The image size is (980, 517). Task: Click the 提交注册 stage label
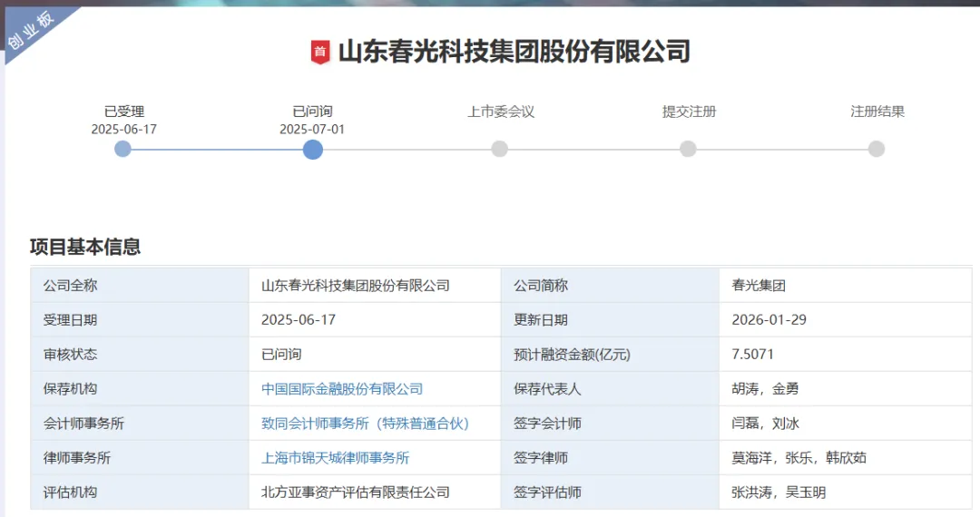[689, 112]
